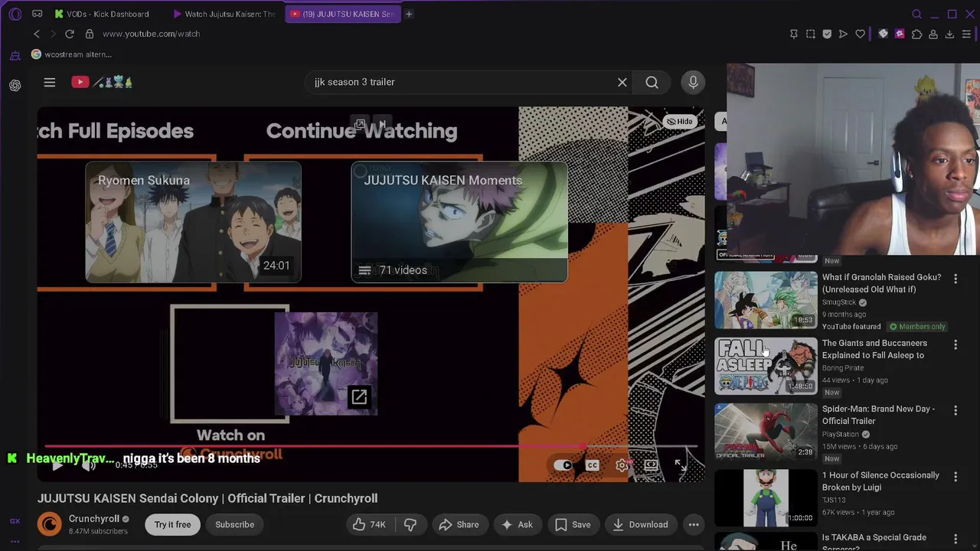The image size is (980, 551).
Task: Open the browser profile icon
Action: [933, 34]
